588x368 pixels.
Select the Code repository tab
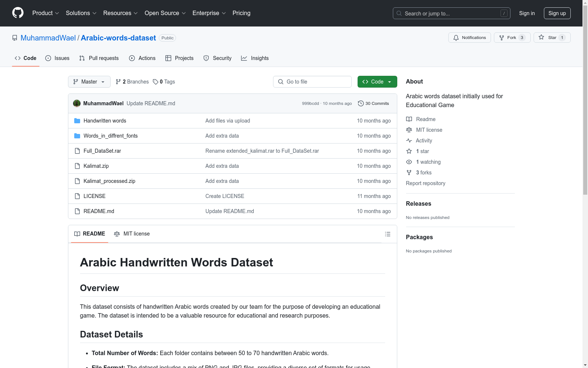pos(26,58)
